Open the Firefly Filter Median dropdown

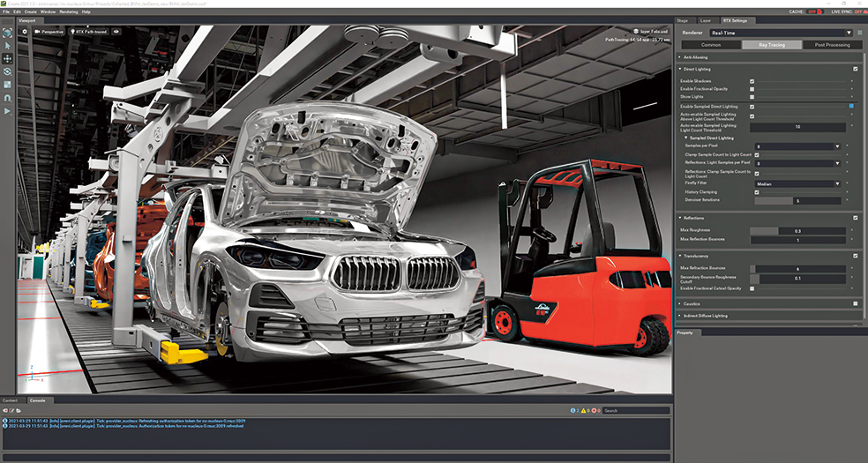tap(797, 183)
